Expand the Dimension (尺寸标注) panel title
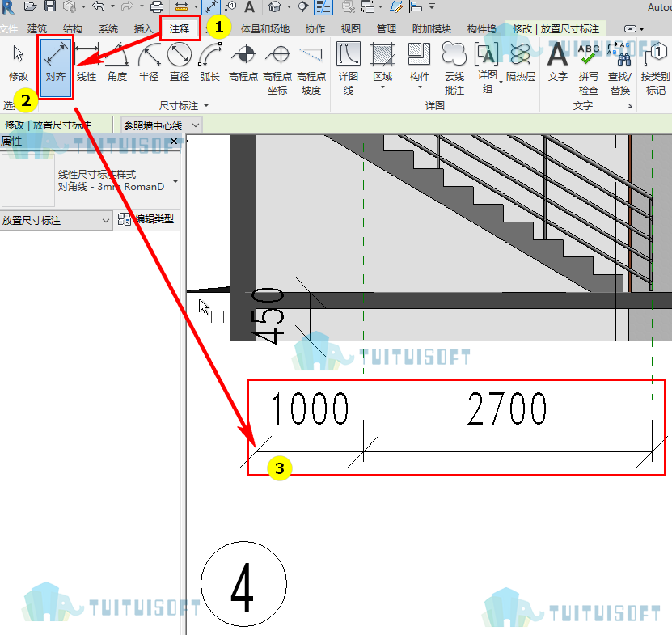The image size is (672, 635). (x=184, y=105)
